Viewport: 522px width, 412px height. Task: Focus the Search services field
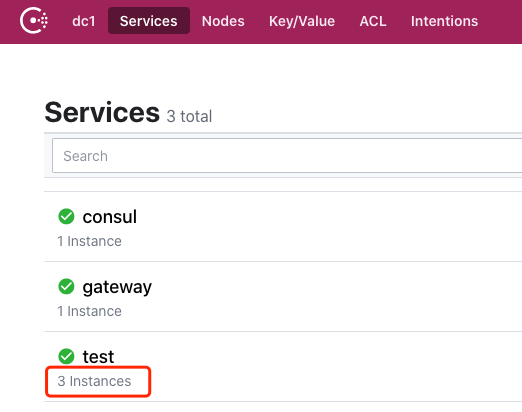(x=287, y=156)
